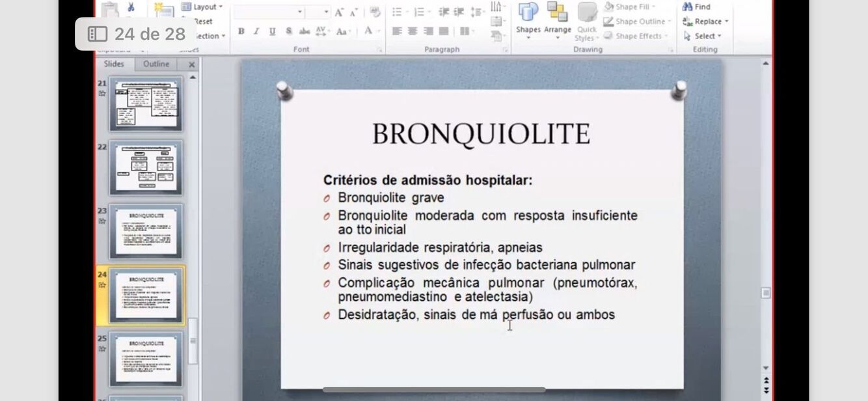Click the Increase Indent icon

(x=459, y=12)
